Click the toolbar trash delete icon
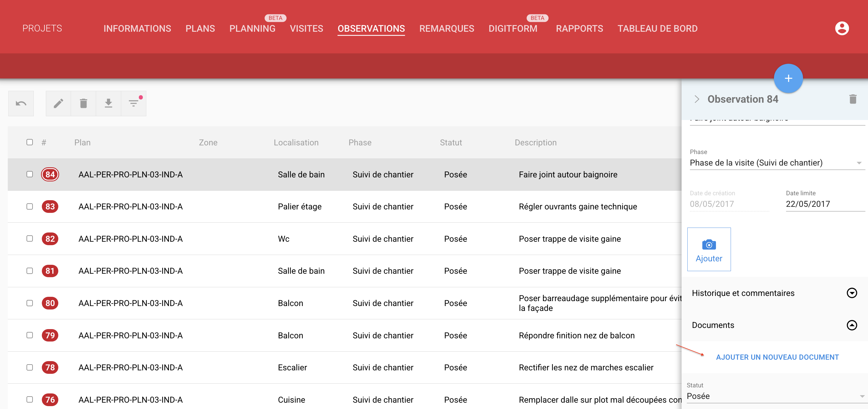The width and height of the screenshot is (868, 409). 83,104
